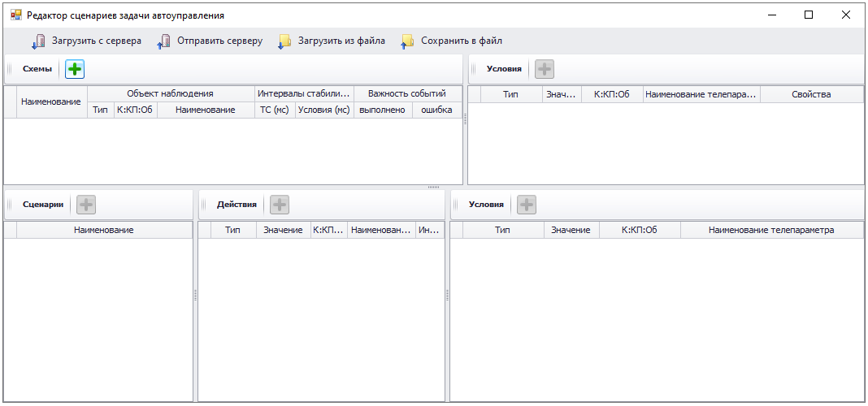Screen dimensions: 868x406
Task: Click the Объект наблюдения column group header
Action: click(170, 93)
